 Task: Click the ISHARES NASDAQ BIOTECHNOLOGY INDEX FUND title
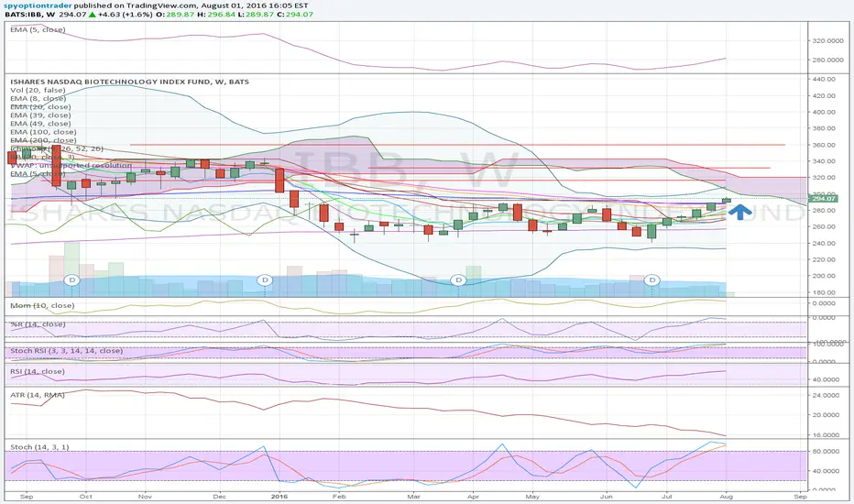pyautogui.click(x=129, y=82)
